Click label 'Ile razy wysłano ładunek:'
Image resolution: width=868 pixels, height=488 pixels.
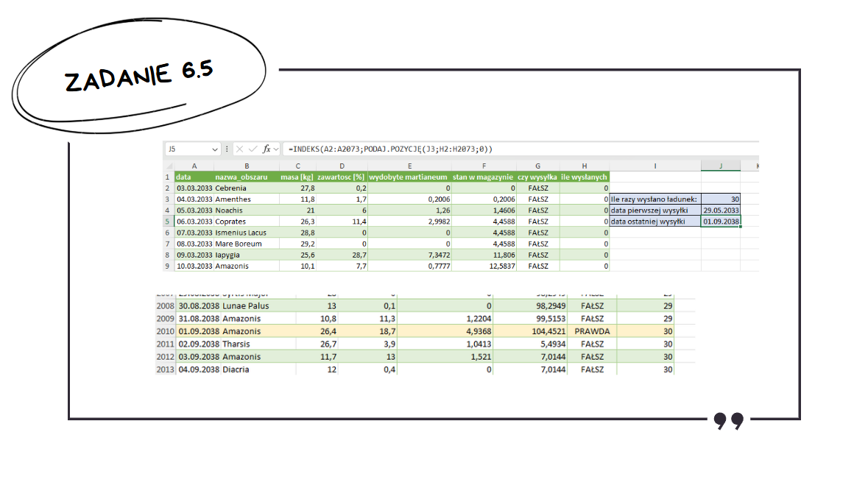point(655,199)
